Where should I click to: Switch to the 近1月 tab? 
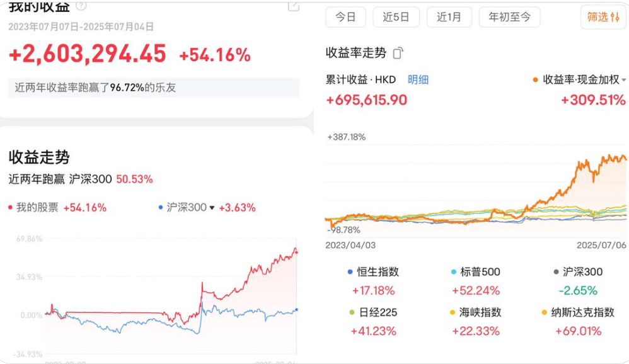449,17
